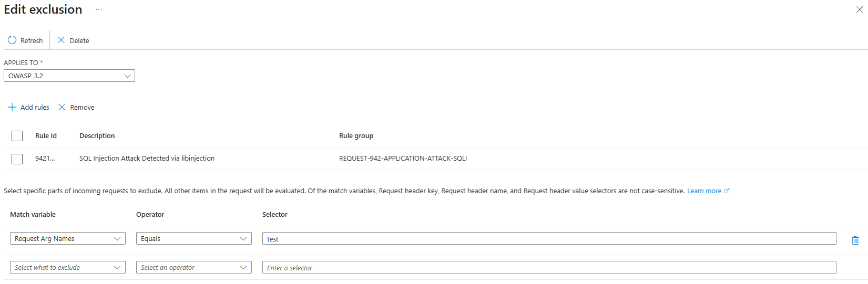Open the Select what to exclude dropdown
The height and width of the screenshot is (284, 868).
click(x=68, y=267)
